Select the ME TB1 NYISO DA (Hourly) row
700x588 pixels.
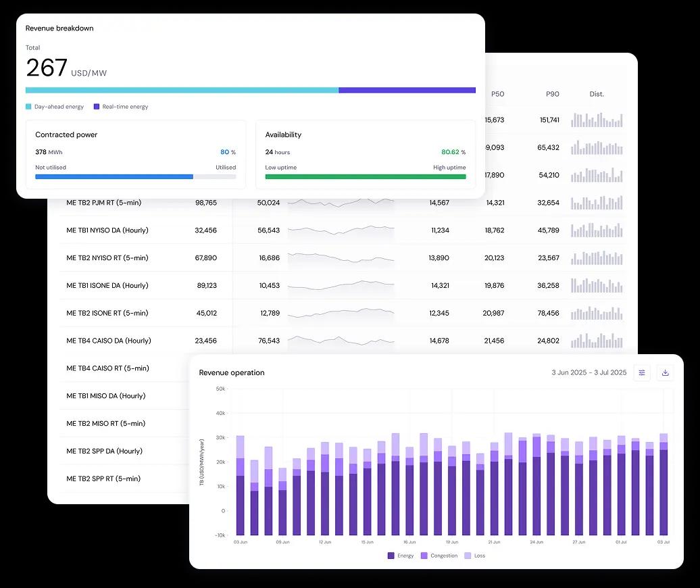[108, 230]
